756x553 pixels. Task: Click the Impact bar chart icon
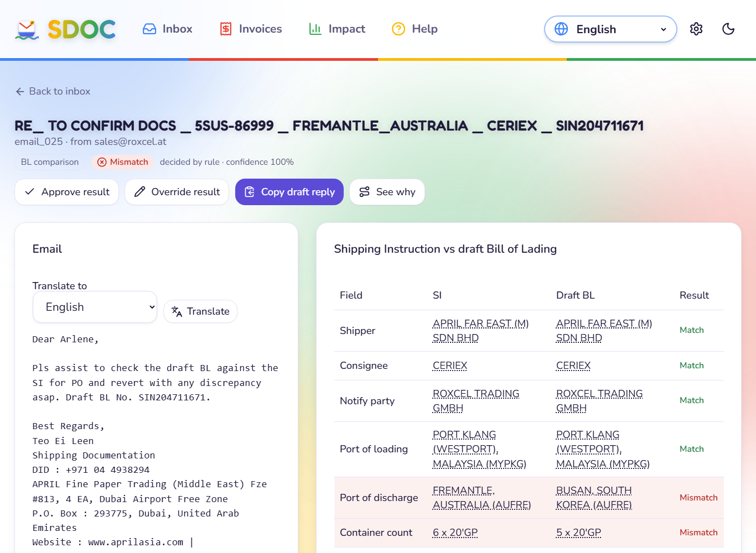click(315, 29)
